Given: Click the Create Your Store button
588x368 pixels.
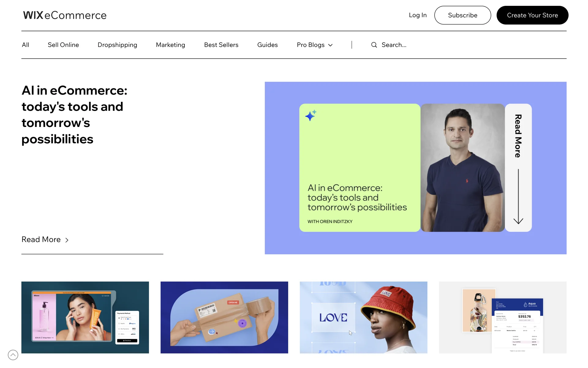Looking at the screenshot, I should point(532,15).
